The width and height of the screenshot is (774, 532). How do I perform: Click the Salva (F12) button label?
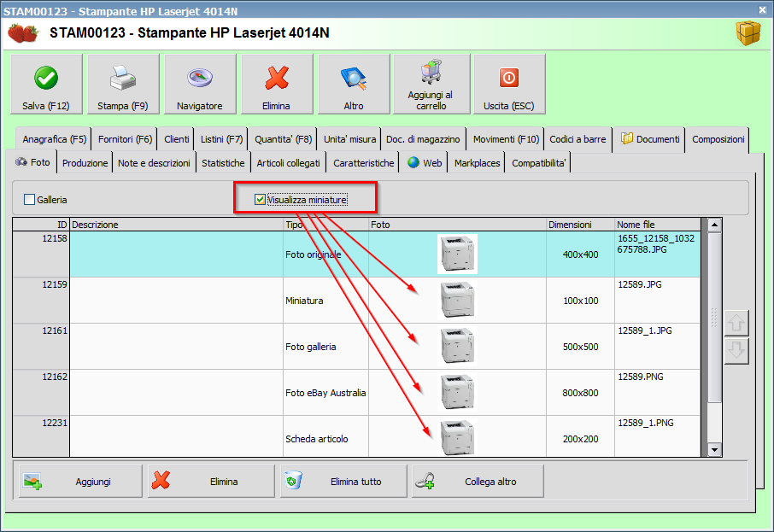click(46, 106)
